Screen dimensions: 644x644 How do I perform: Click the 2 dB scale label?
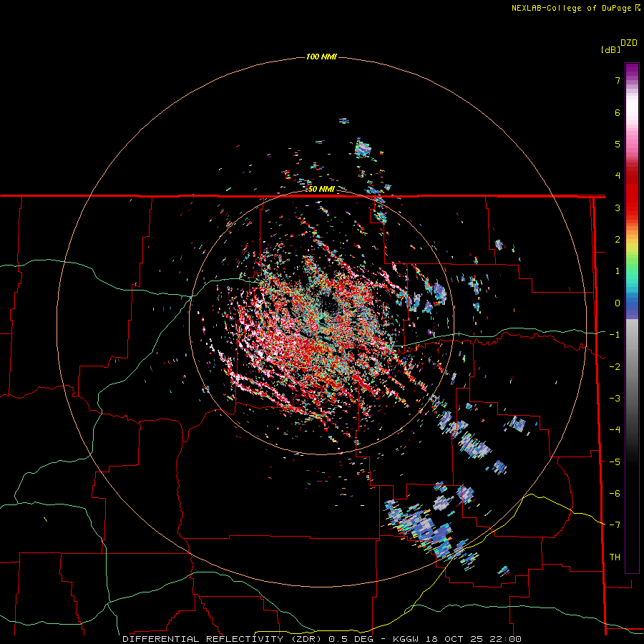618,240
